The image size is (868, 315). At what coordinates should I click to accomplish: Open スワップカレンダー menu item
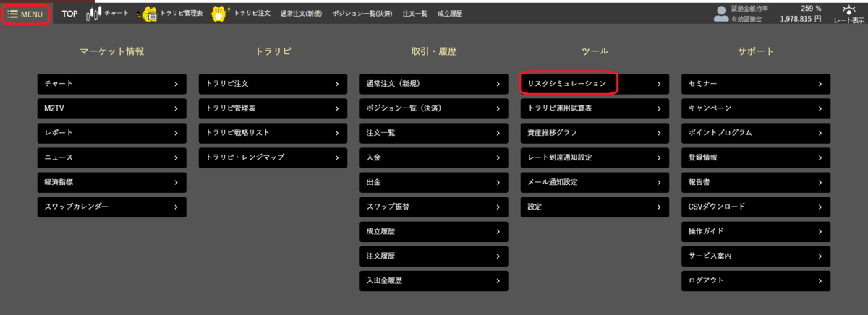tap(111, 207)
